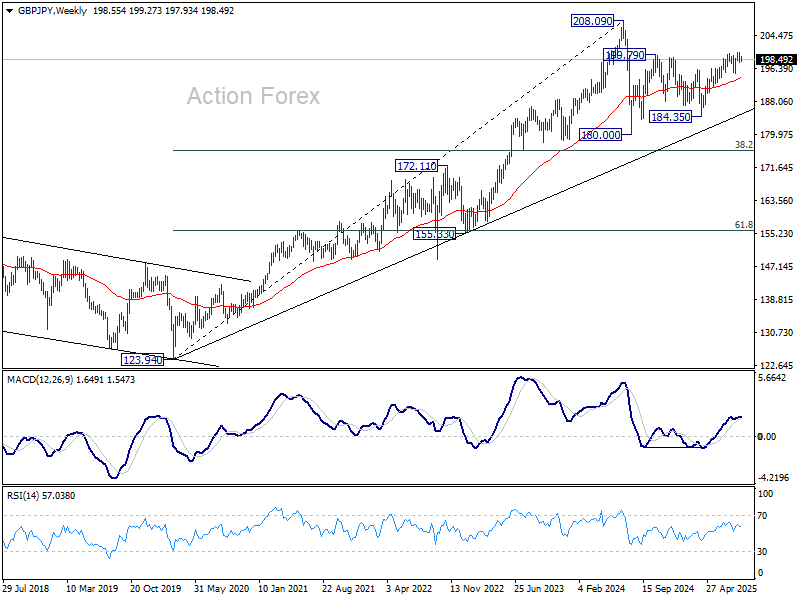The height and width of the screenshot is (600, 800).
Task: Select the 184.350 price label
Action: [x=671, y=117]
